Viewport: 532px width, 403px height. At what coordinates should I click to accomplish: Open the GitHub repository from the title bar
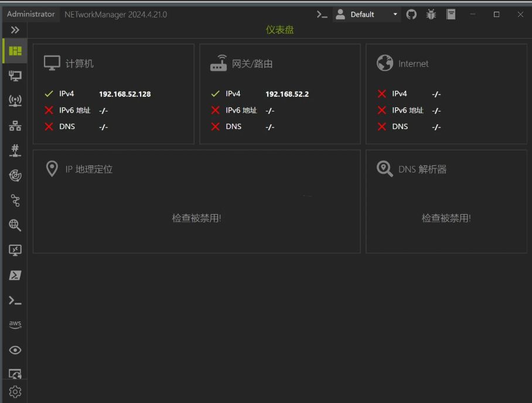(411, 14)
